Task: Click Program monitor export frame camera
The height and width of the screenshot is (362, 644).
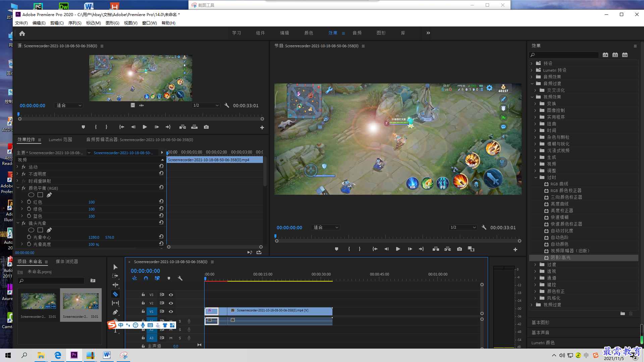Action: [460, 249]
